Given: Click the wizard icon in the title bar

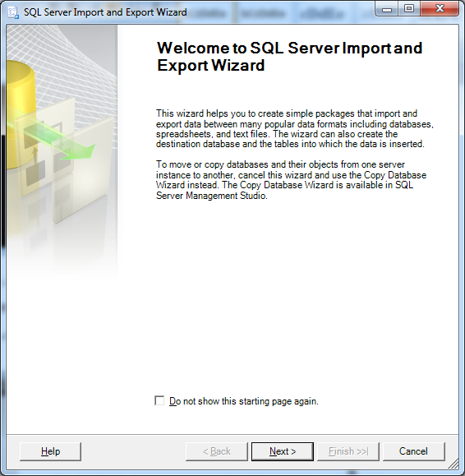Looking at the screenshot, I should [x=13, y=12].
